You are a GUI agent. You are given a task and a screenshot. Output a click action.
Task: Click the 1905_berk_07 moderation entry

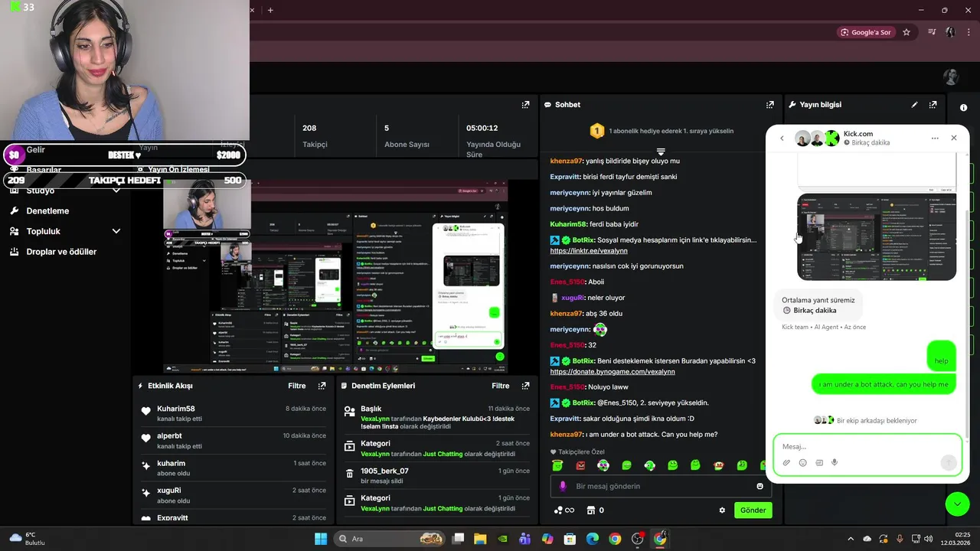click(x=436, y=476)
